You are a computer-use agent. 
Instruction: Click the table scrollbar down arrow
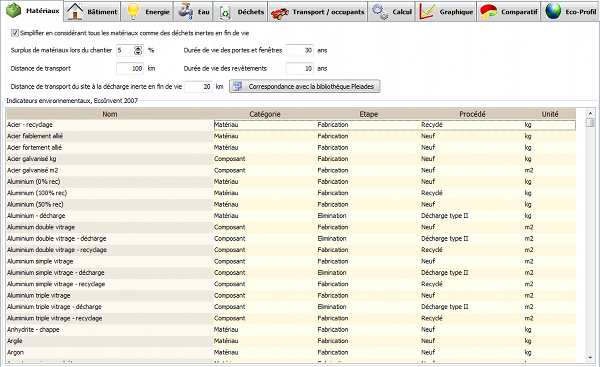click(x=590, y=358)
